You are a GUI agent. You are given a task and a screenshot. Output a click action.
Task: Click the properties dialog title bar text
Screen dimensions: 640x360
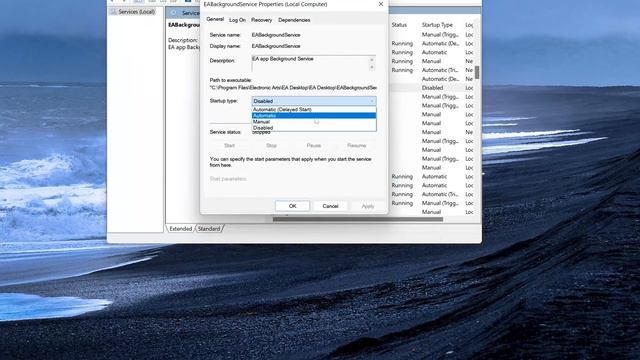click(265, 4)
